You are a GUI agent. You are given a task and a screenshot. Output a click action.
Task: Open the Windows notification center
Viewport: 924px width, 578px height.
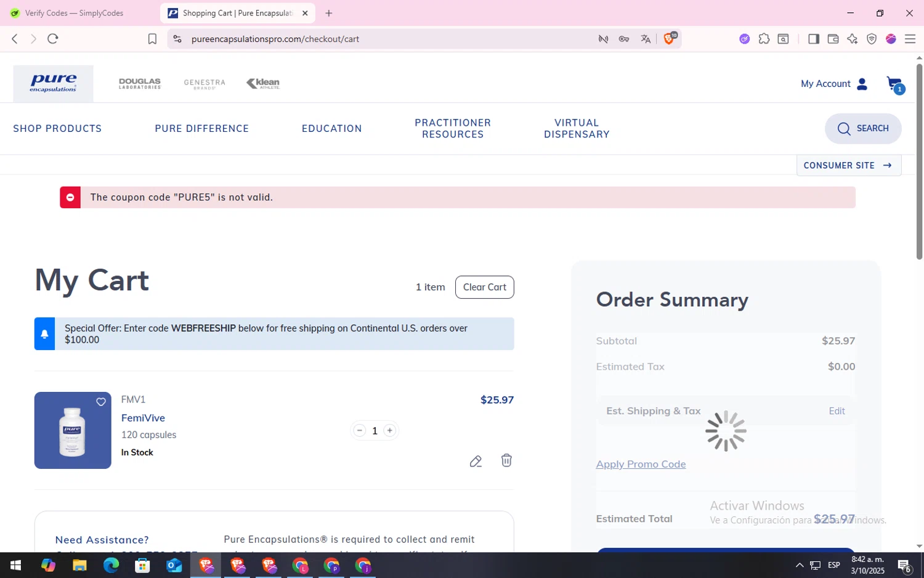904,565
